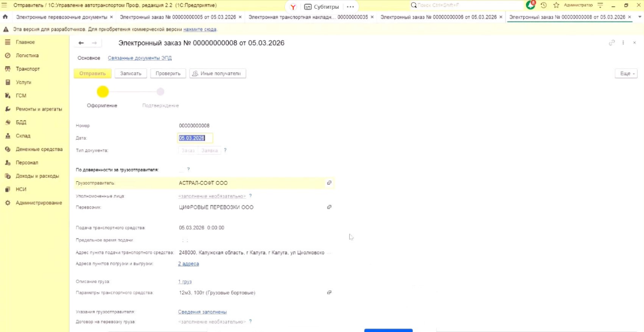The height and width of the screenshot is (332, 644).
Task: Click the Дата input field
Action: [x=195, y=138]
